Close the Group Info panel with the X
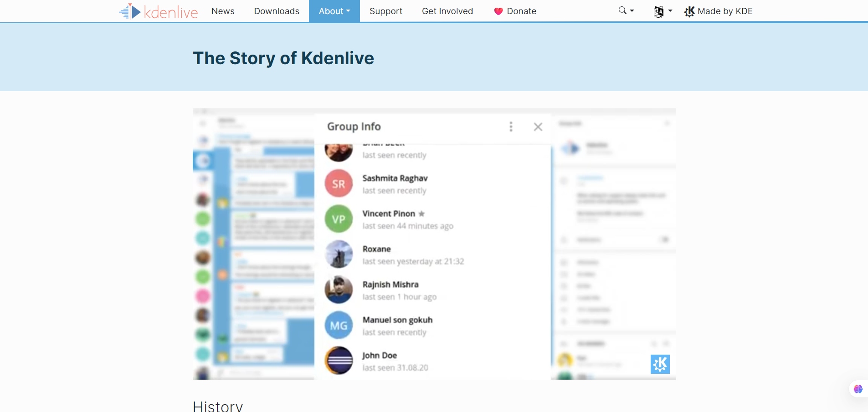This screenshot has width=868, height=412. [x=538, y=127]
